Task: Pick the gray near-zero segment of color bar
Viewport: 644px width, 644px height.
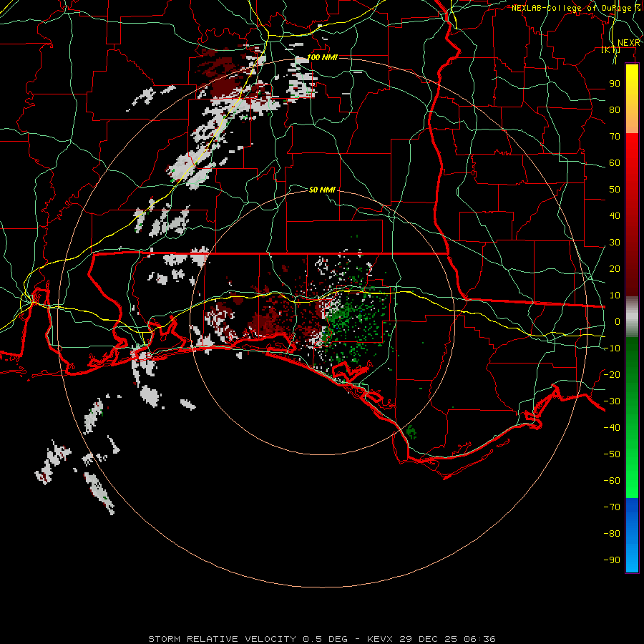Action: coord(632,317)
